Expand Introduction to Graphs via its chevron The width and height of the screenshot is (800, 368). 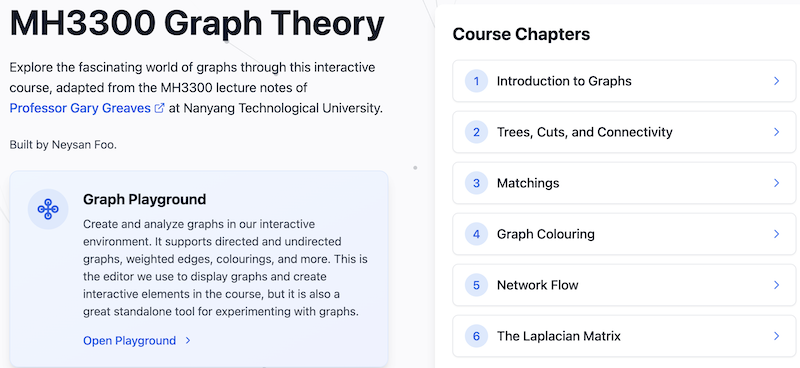pos(777,81)
